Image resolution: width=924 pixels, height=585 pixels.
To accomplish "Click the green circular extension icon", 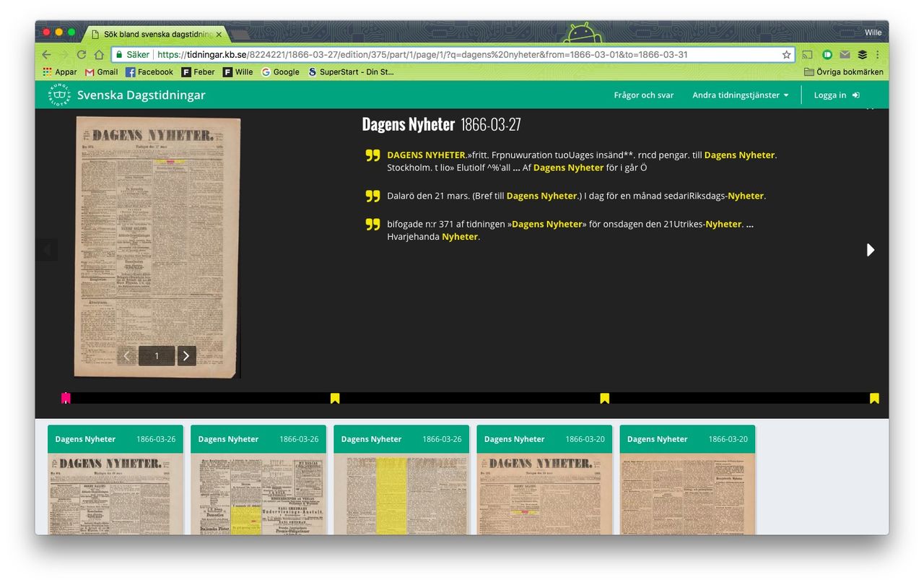I will pyautogui.click(x=827, y=55).
